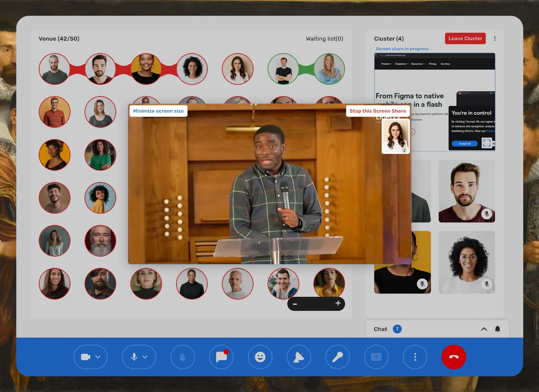Click the camera icon in bottom toolbar
539x392 pixels.
coord(85,357)
